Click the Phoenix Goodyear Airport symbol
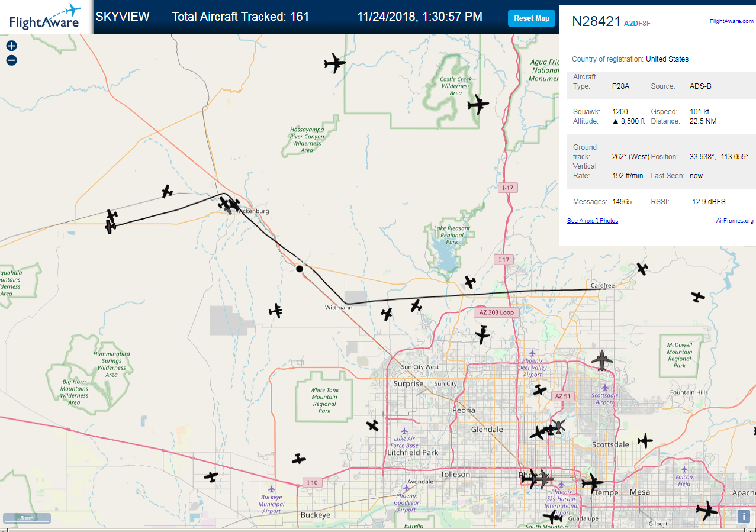 point(406,488)
